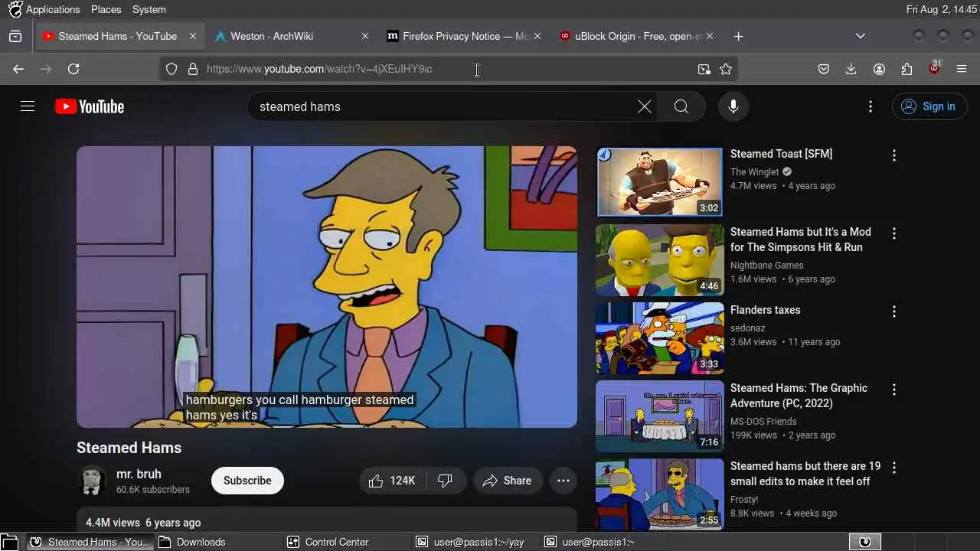Switch to the uBlock Origin tab
Image resolution: width=980 pixels, height=551 pixels.
point(636,36)
